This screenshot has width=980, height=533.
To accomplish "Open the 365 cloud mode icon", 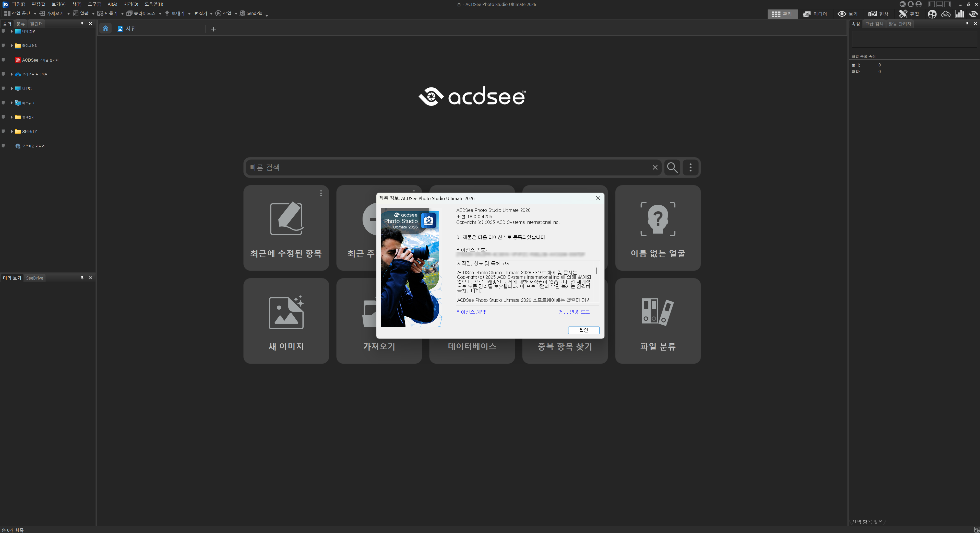I will tap(946, 14).
